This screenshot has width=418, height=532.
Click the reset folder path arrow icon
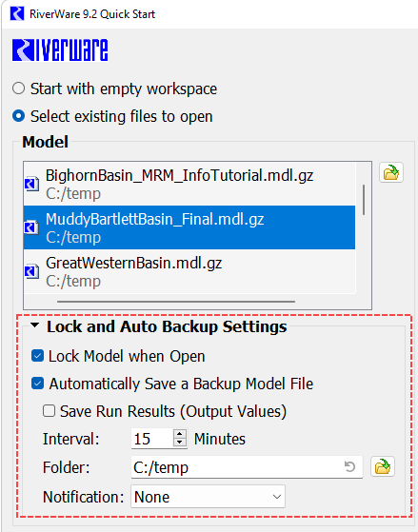pos(349,466)
